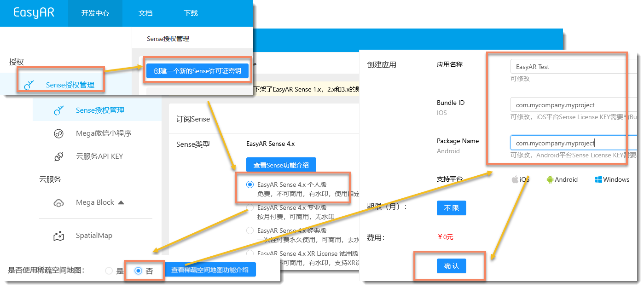Click the EasyAR logo
The height and width of the screenshot is (288, 644).
pyautogui.click(x=34, y=13)
